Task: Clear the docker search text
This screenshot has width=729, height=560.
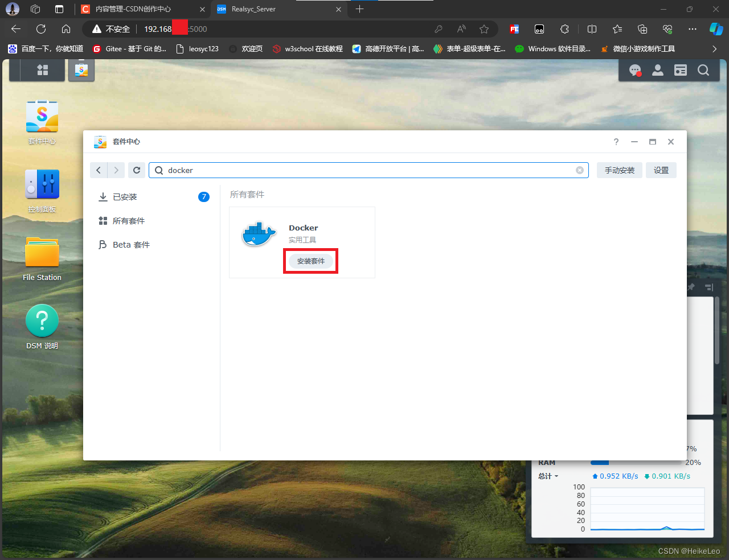Action: click(x=580, y=170)
